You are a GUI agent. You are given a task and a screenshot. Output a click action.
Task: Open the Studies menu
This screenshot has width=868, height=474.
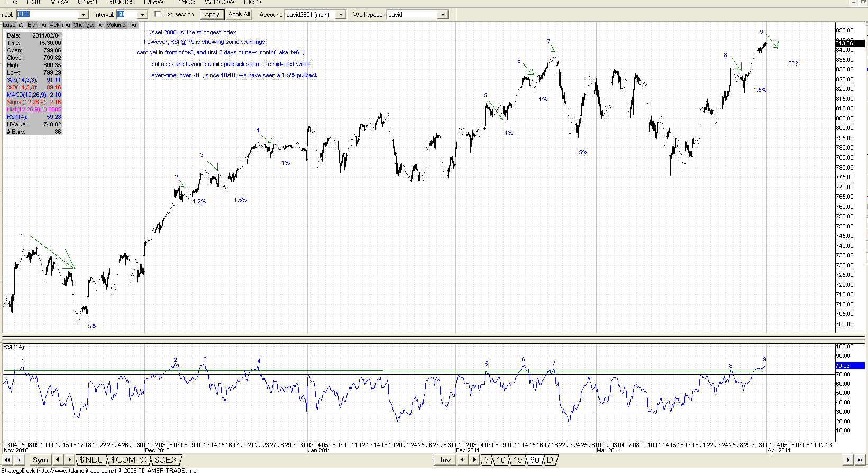[x=121, y=2]
